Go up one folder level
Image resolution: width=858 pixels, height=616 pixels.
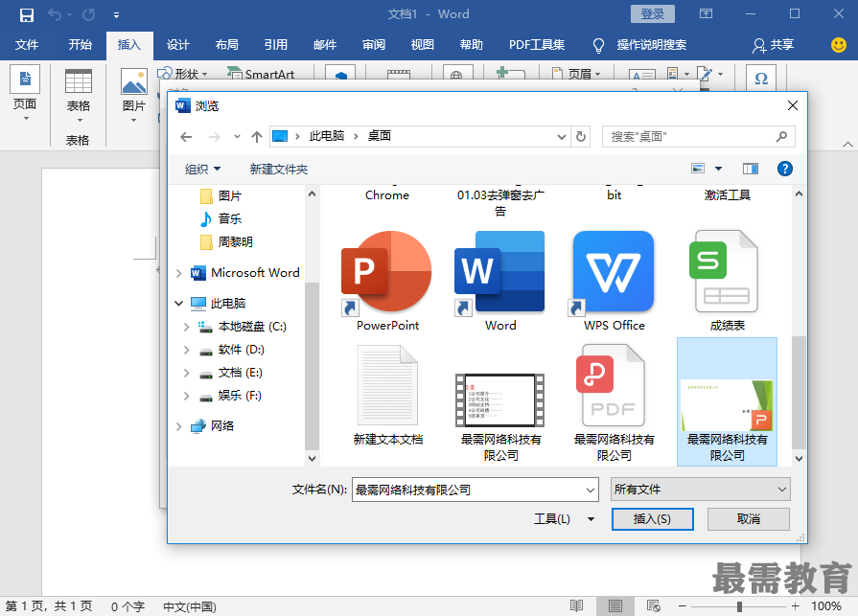[x=257, y=137]
